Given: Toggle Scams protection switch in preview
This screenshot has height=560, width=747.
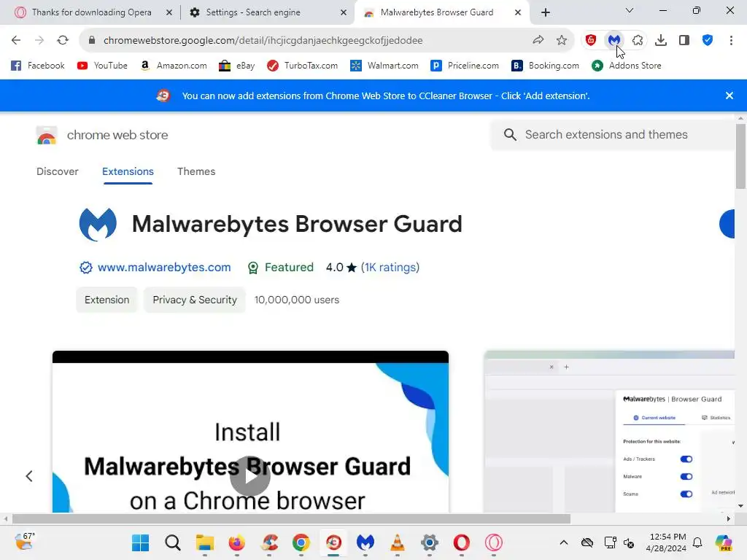Looking at the screenshot, I should (x=686, y=494).
